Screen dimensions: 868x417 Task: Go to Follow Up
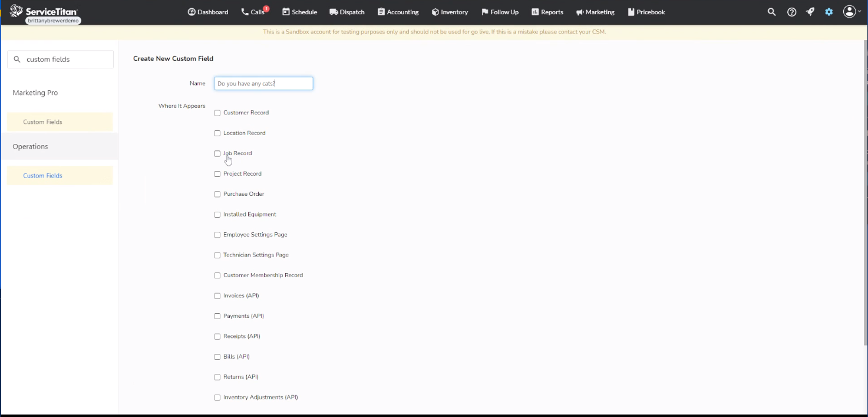pos(500,12)
